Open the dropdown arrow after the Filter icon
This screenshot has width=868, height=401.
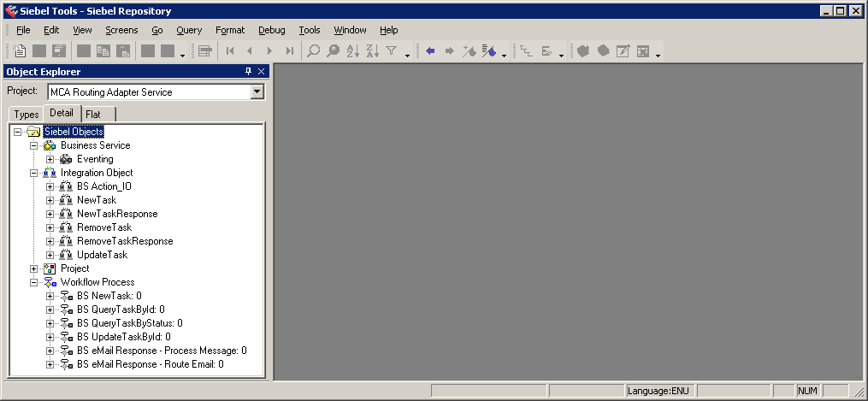pos(407,55)
